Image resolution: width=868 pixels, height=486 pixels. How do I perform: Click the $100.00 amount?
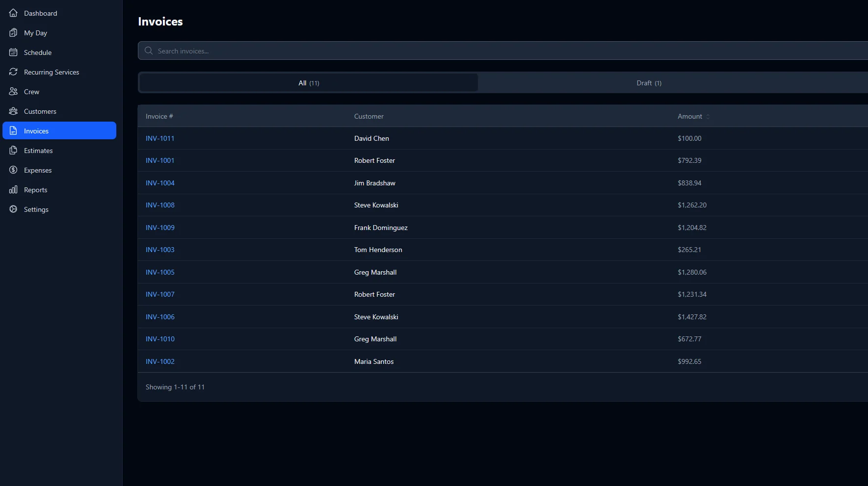tap(689, 138)
